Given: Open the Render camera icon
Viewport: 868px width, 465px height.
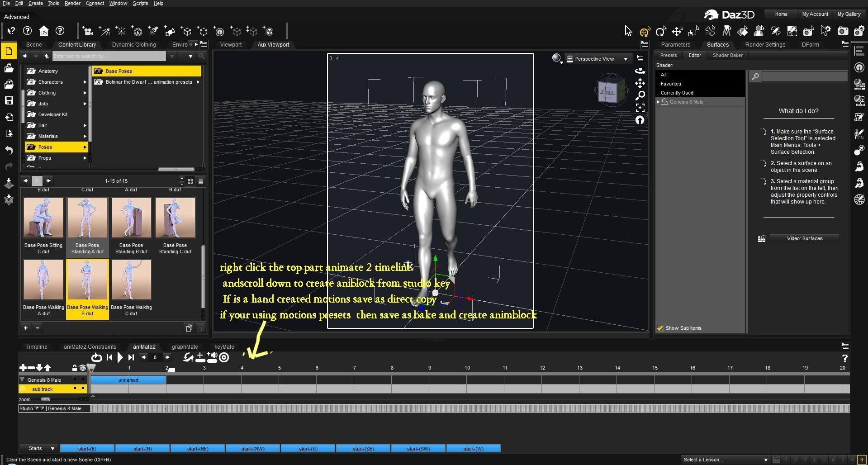Looking at the screenshot, I should tap(843, 31).
